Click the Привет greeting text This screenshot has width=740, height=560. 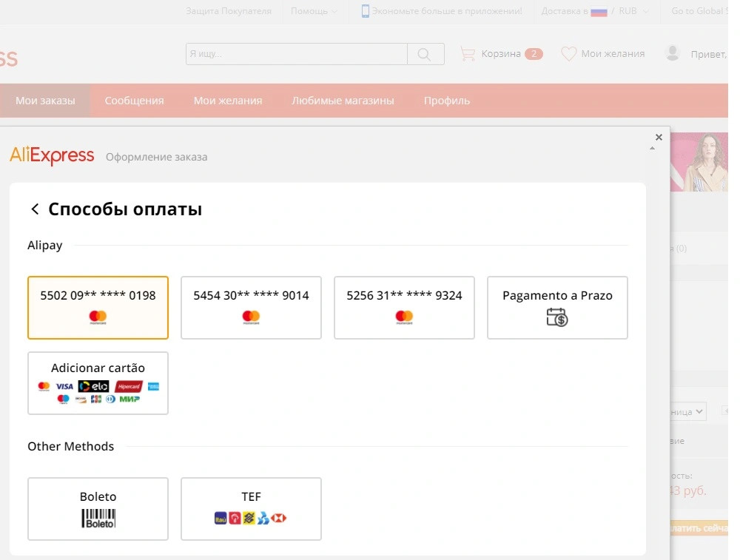point(709,54)
